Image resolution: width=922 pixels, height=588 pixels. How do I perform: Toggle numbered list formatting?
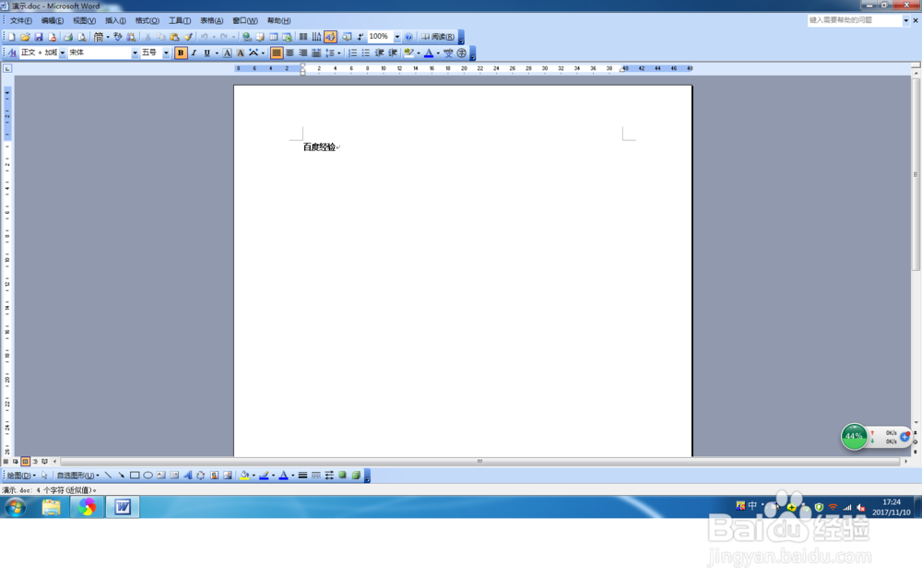coord(353,53)
